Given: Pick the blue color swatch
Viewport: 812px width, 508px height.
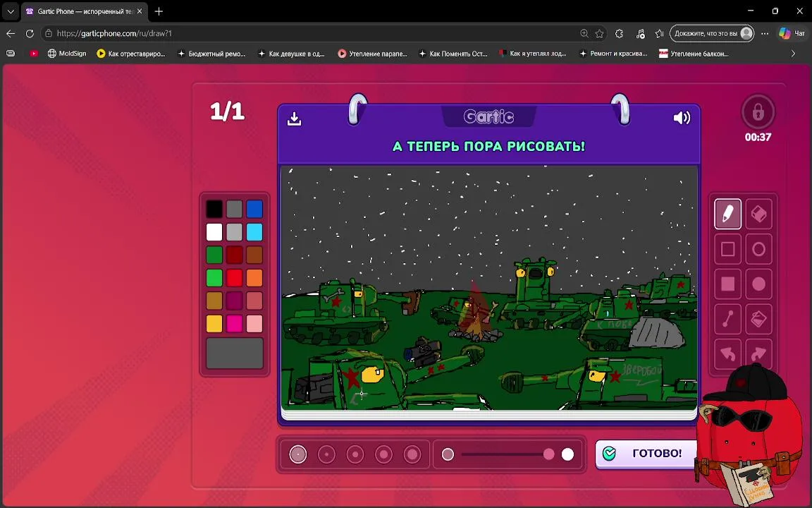Looking at the screenshot, I should point(254,209).
